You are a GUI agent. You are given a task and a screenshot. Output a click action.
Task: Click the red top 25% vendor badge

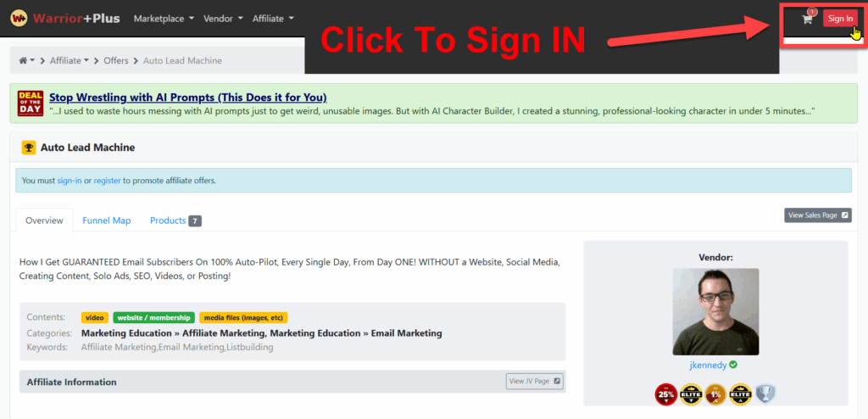pos(665,394)
